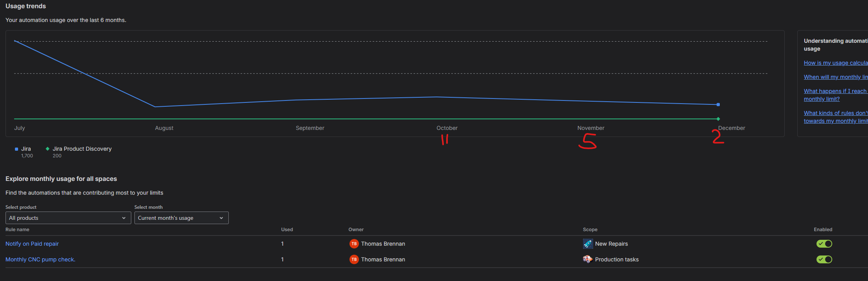Click the Owner column header

(x=356, y=230)
